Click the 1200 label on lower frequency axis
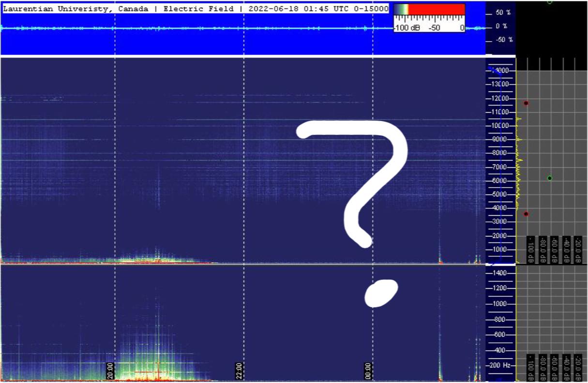This screenshot has width=588, height=383. point(500,288)
